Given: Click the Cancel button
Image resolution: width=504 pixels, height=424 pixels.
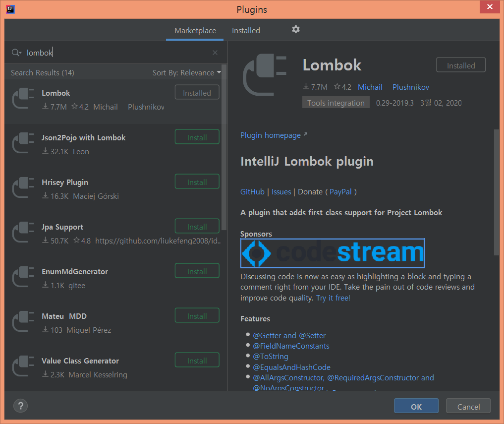Looking at the screenshot, I should coord(468,406).
